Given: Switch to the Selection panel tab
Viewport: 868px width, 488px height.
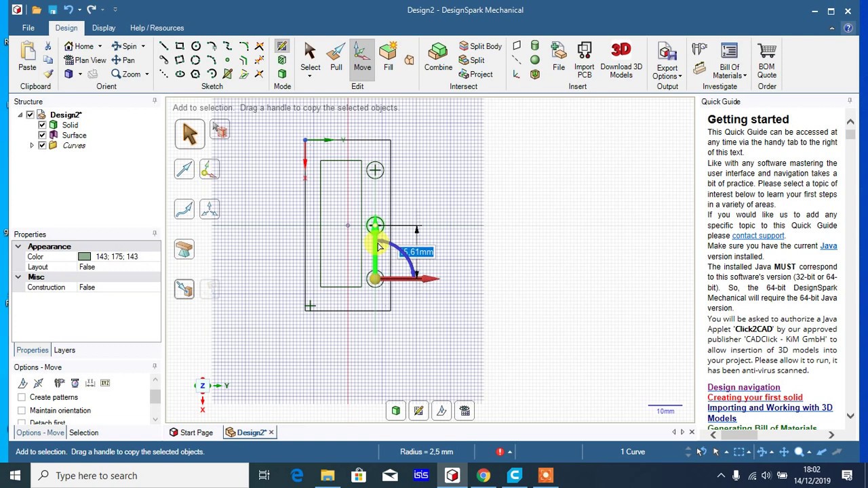Looking at the screenshot, I should [84, 433].
